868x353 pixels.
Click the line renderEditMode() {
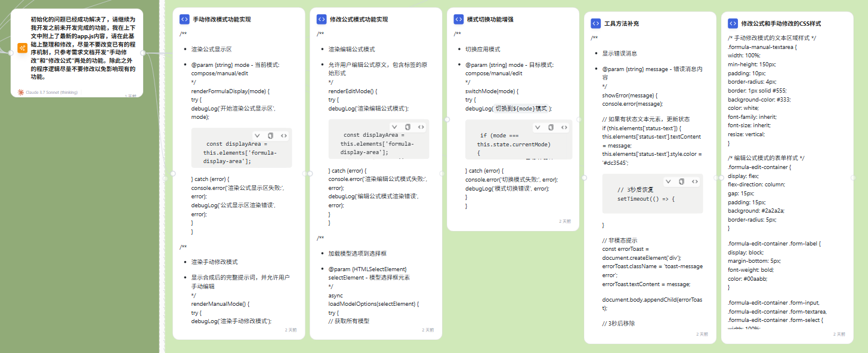tap(352, 91)
